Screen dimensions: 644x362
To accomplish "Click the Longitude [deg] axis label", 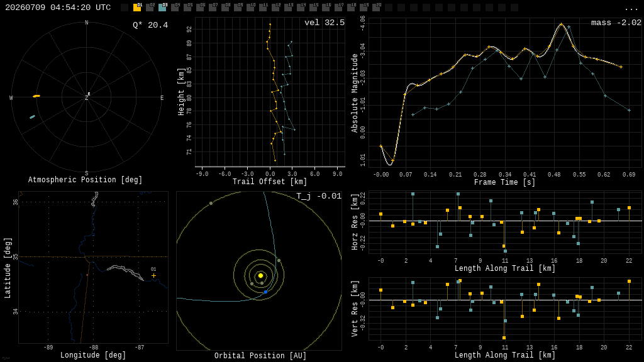I will (93, 354).
